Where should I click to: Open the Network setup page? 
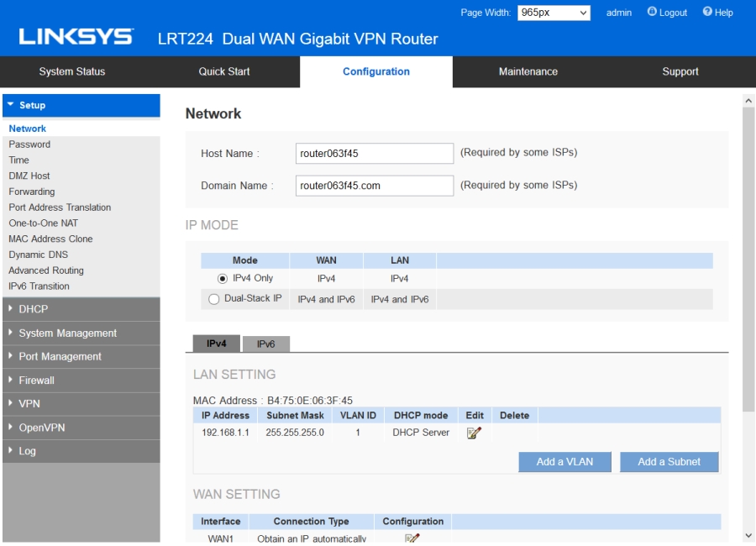tap(28, 129)
